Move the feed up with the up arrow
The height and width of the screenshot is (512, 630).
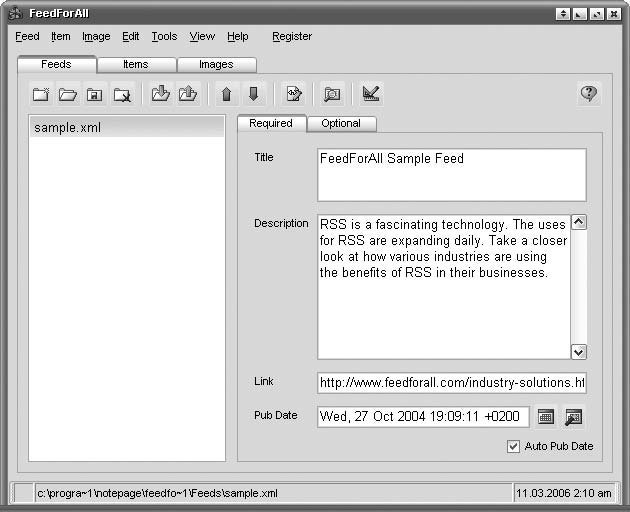pyautogui.click(x=226, y=94)
